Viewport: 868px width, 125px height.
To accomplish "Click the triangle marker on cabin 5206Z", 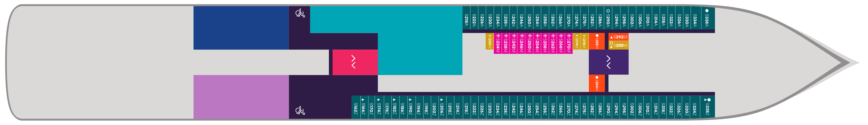I will [x=441, y=100].
